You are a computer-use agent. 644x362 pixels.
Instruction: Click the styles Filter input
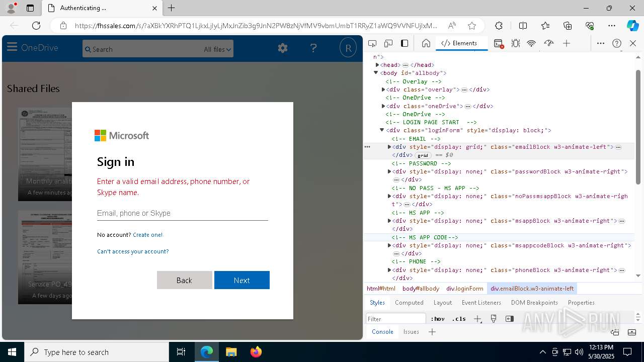tap(396, 319)
